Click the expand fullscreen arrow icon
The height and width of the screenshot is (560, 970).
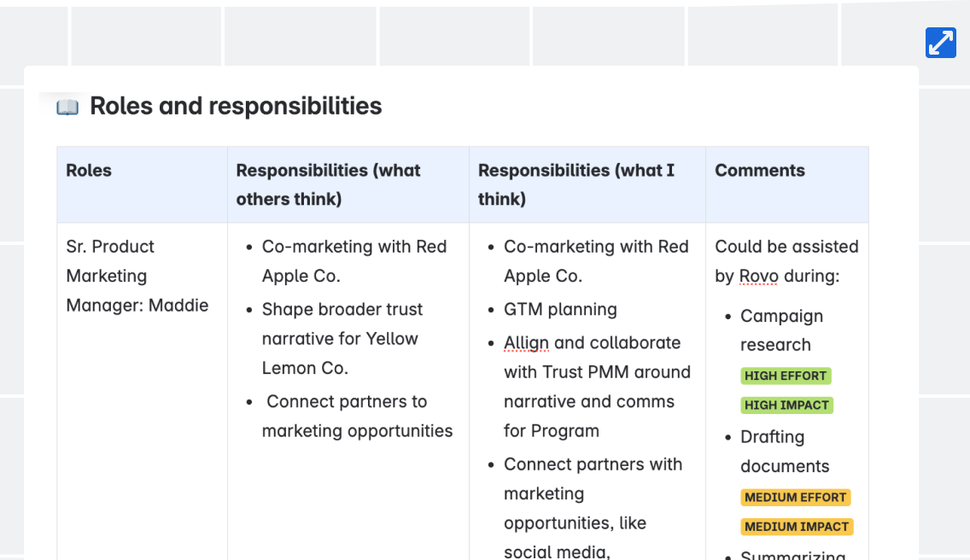coord(940,43)
